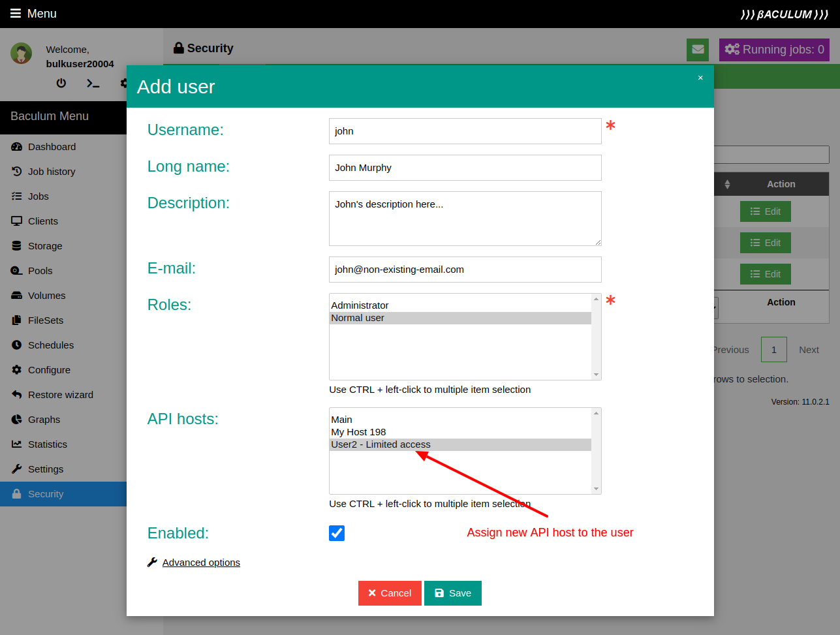
Task: Uncheck the Enabled checkbox
Action: tap(337, 533)
